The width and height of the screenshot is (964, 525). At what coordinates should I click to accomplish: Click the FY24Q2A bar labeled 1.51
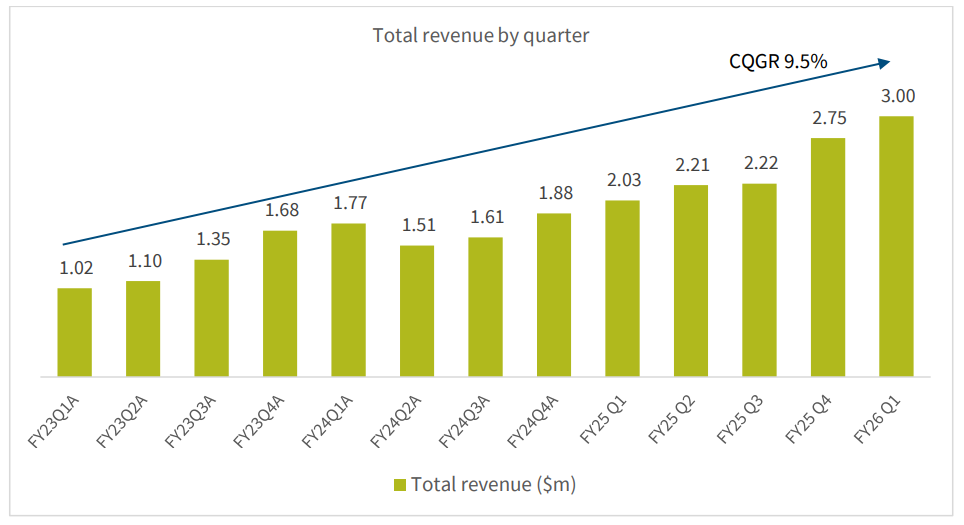click(x=416, y=311)
